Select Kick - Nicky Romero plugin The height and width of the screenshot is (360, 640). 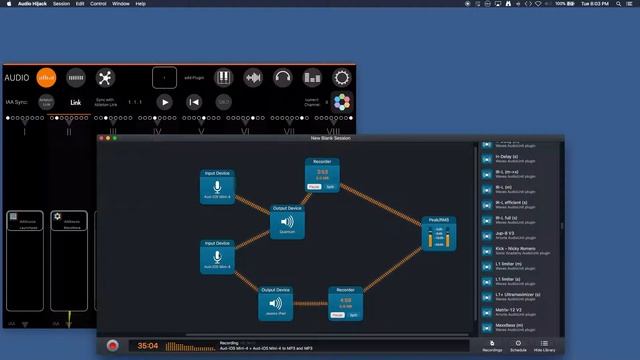[x=520, y=251]
